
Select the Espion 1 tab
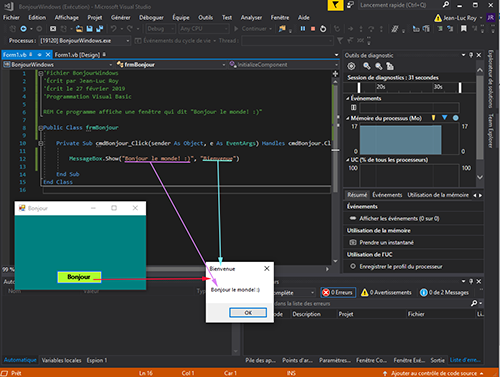pos(97,360)
